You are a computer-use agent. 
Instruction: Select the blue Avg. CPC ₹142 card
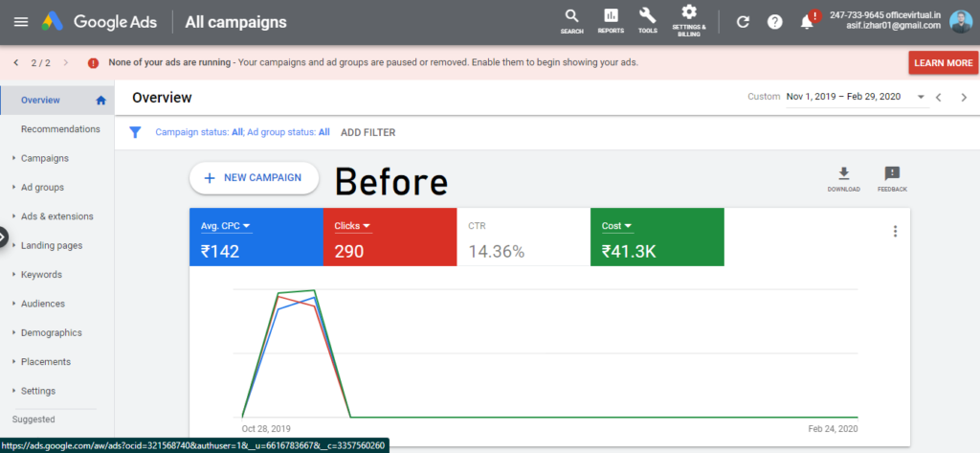coord(256,238)
